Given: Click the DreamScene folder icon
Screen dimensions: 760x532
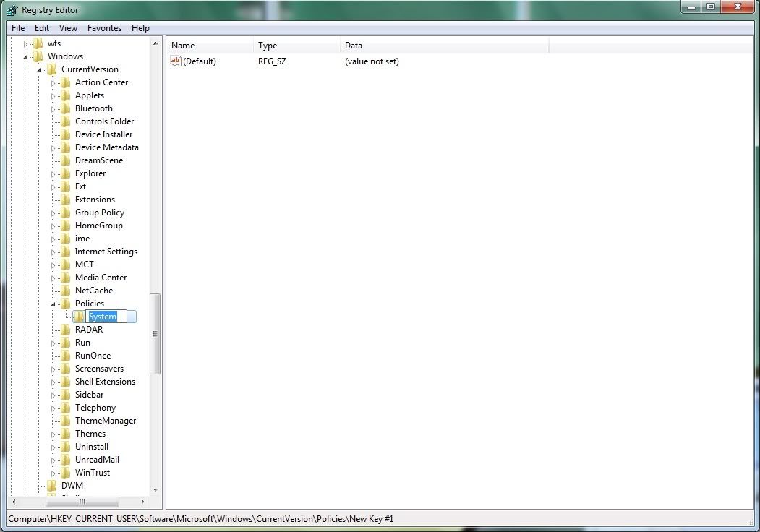Looking at the screenshot, I should 65,160.
